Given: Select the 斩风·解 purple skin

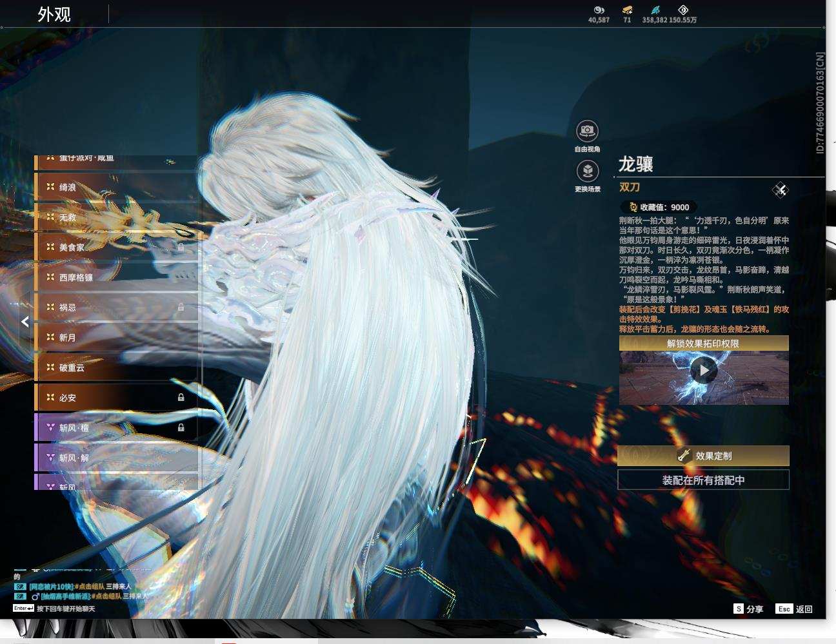Looking at the screenshot, I should pyautogui.click(x=116, y=458).
